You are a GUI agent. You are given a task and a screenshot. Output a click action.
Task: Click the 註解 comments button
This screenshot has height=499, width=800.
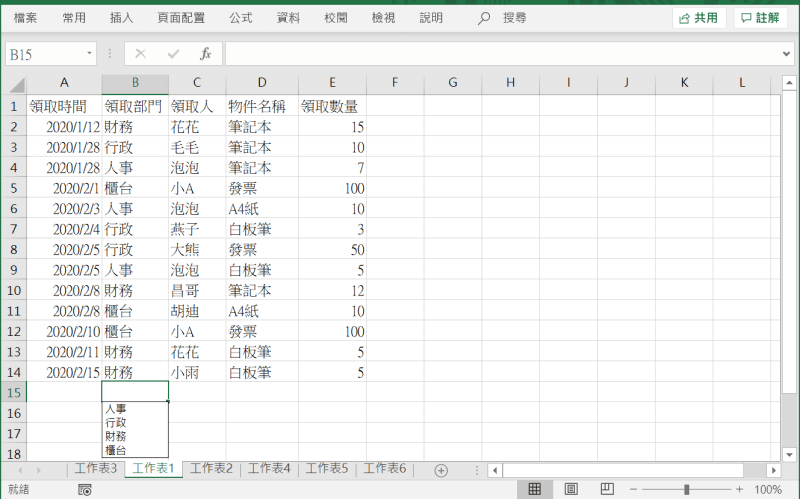760,18
